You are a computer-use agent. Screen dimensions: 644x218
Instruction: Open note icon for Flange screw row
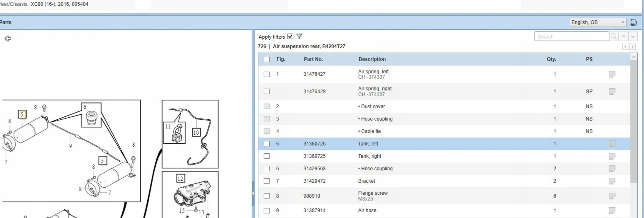(612, 196)
